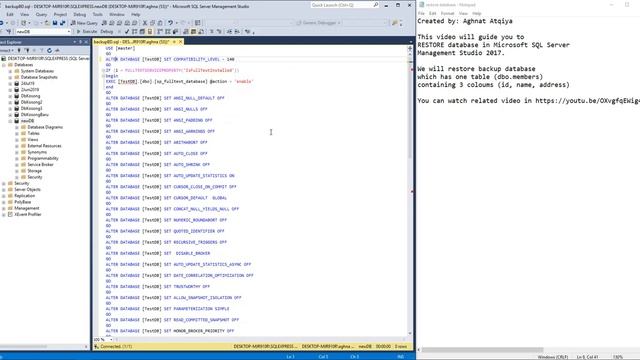Click the Debug button in SQL toolbar
The width and height of the screenshot is (640, 360).
[107, 31]
